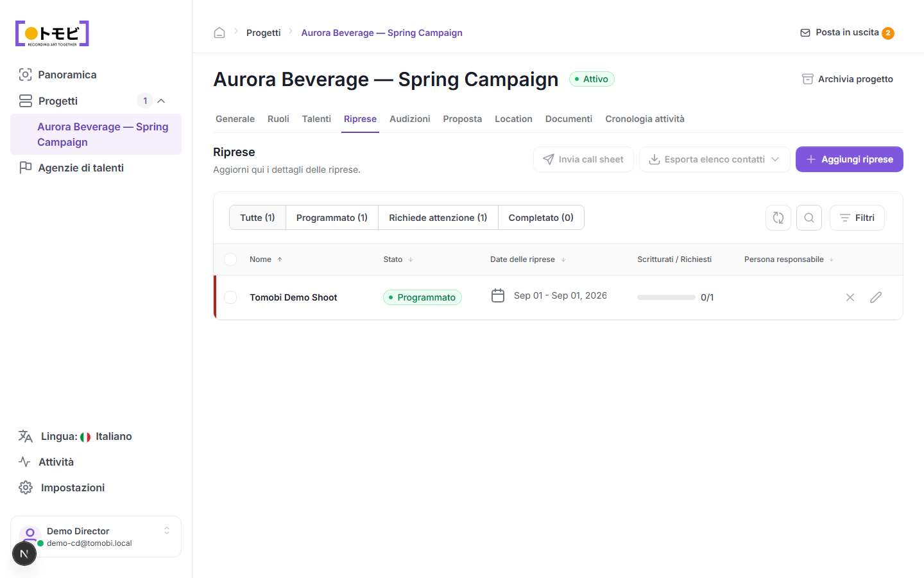Click the orange outbox badge 2

click(888, 33)
